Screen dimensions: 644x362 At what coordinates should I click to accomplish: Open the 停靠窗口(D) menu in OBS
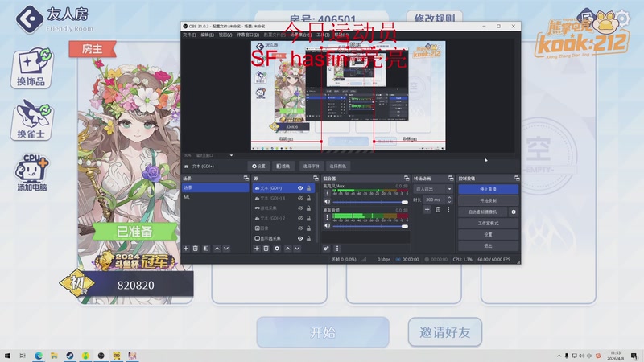pos(248,35)
